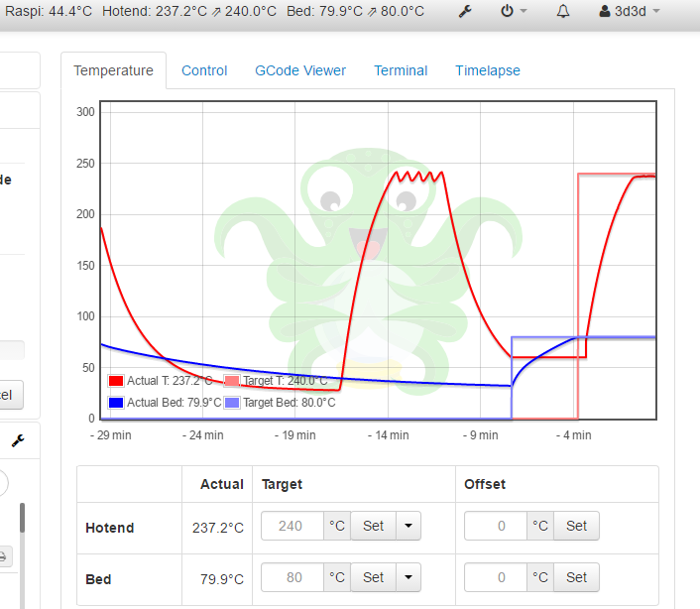Image resolution: width=700 pixels, height=609 pixels.
Task: Switch to the Control tab
Action: pyautogui.click(x=204, y=70)
